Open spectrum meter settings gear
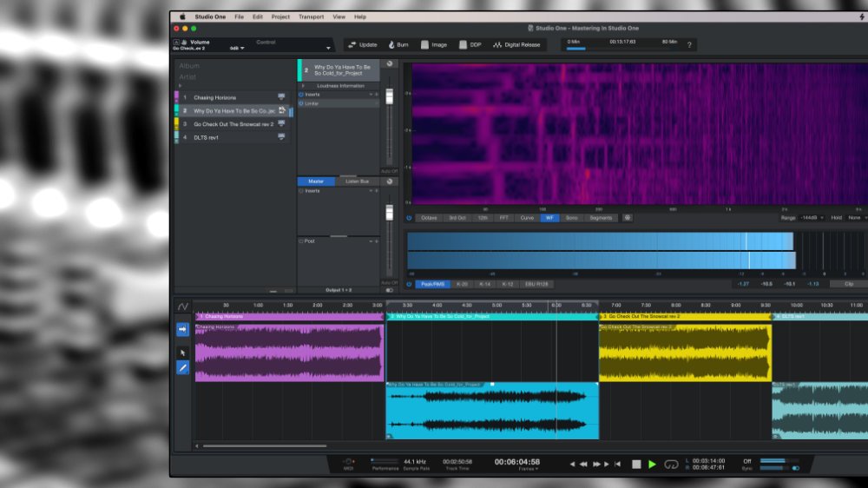Screen dimensions: 868x488 pos(628,218)
